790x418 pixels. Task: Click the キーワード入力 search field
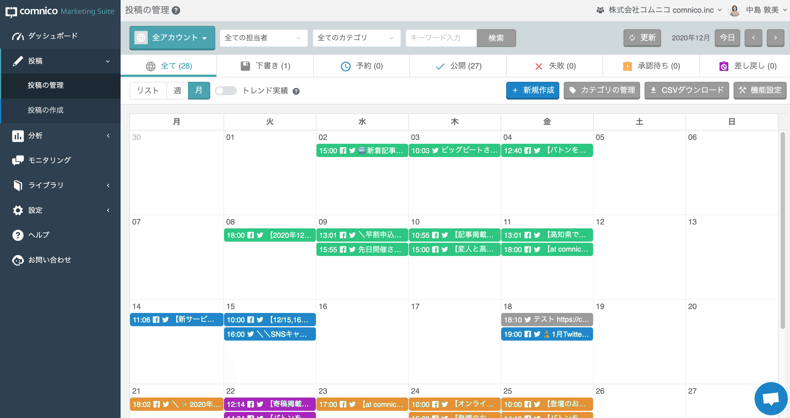441,38
